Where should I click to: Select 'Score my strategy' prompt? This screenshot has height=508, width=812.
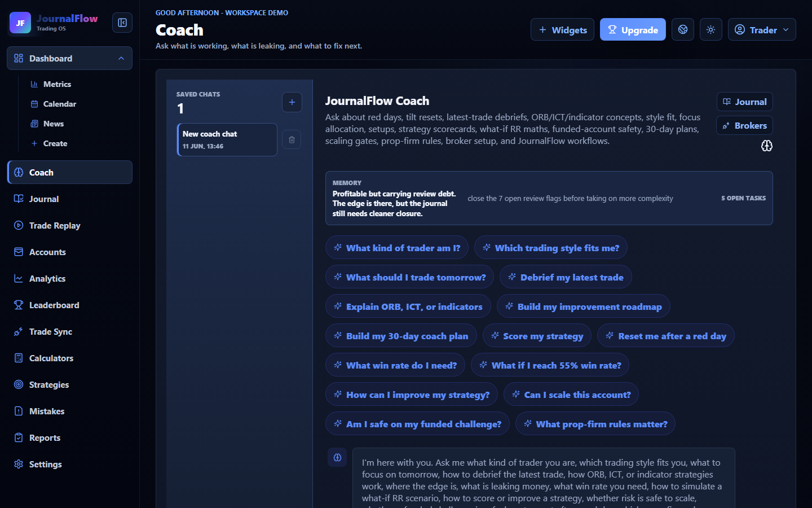[537, 335]
